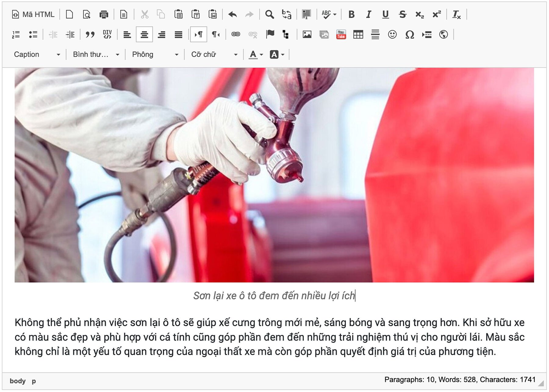The image size is (549, 392).
Task: Open the special character picker
Action: (409, 35)
